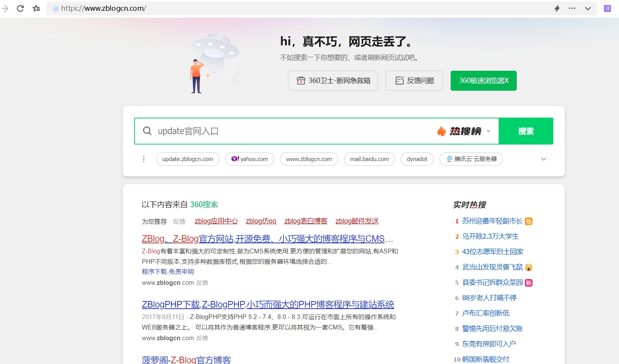Open the ZBlogPHP下载 result title
This screenshot has height=364, width=619.
[268, 304]
